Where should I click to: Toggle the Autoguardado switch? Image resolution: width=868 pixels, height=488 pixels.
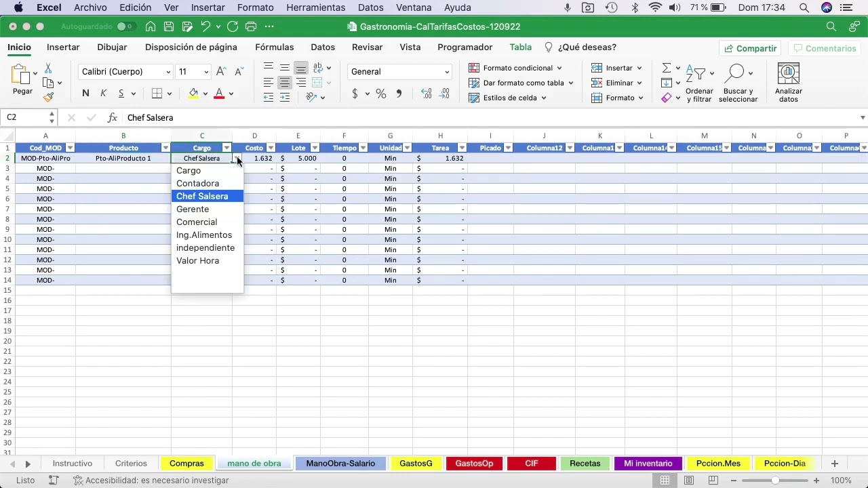click(125, 26)
